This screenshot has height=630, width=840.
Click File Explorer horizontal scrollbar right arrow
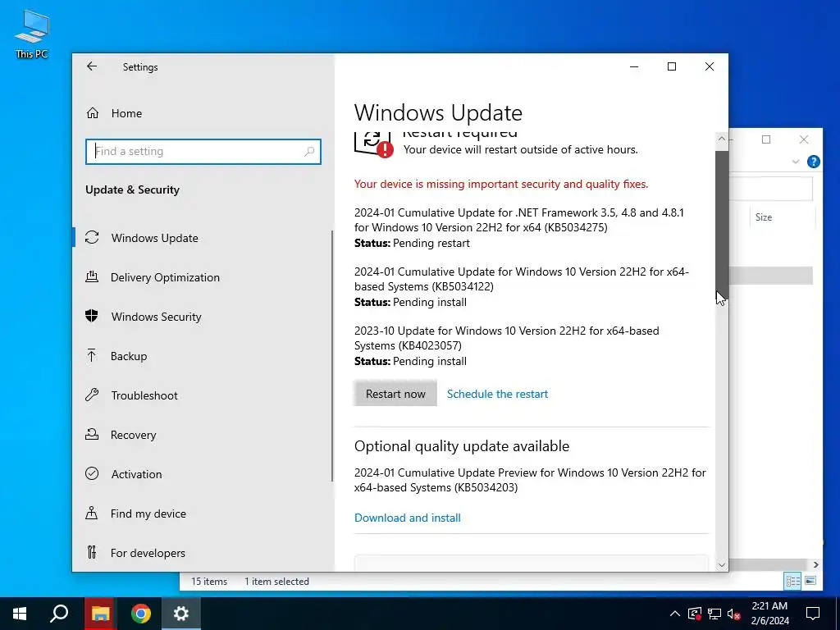pos(816,564)
